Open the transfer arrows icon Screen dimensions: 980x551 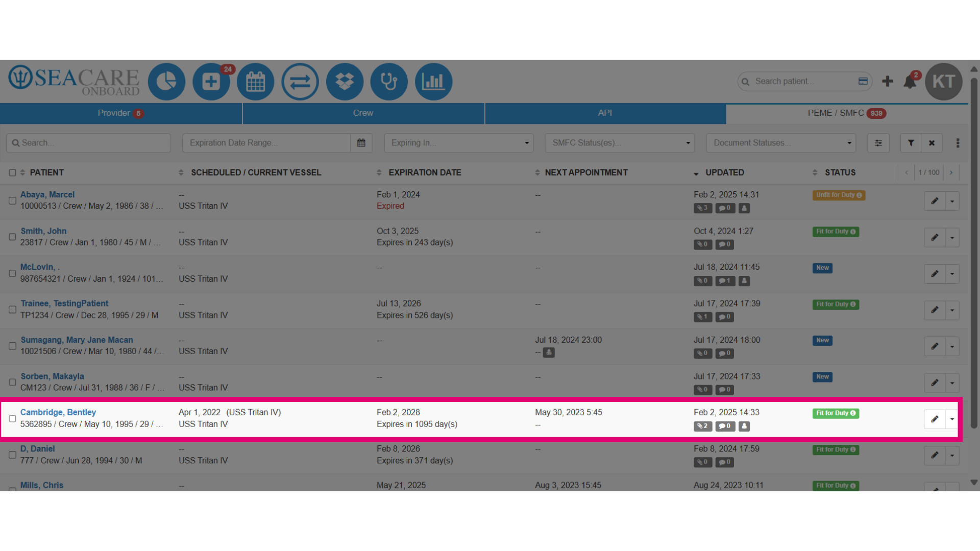(x=300, y=82)
